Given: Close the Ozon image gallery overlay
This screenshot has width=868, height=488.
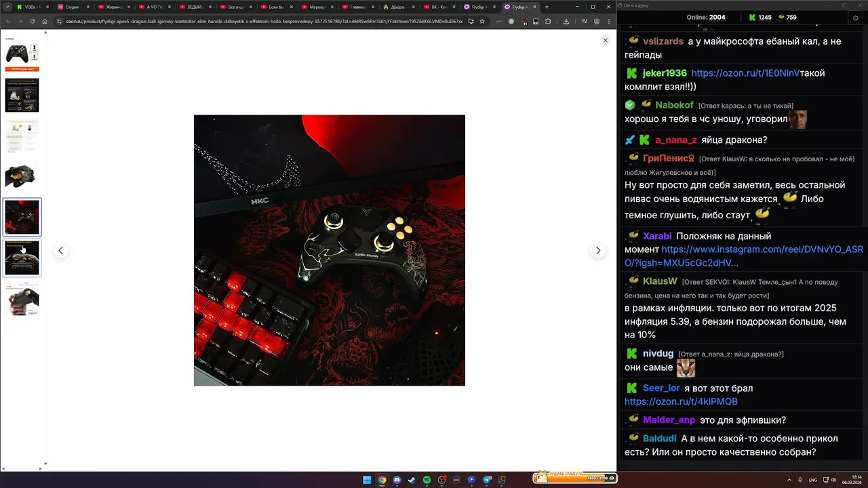Looking at the screenshot, I should 606,41.
